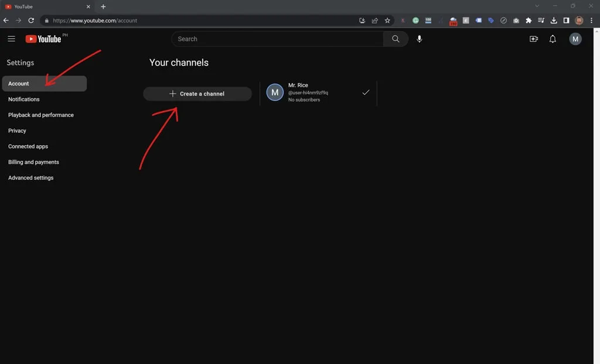This screenshot has width=600, height=364.
Task: Open the Create video icon
Action: (x=533, y=39)
